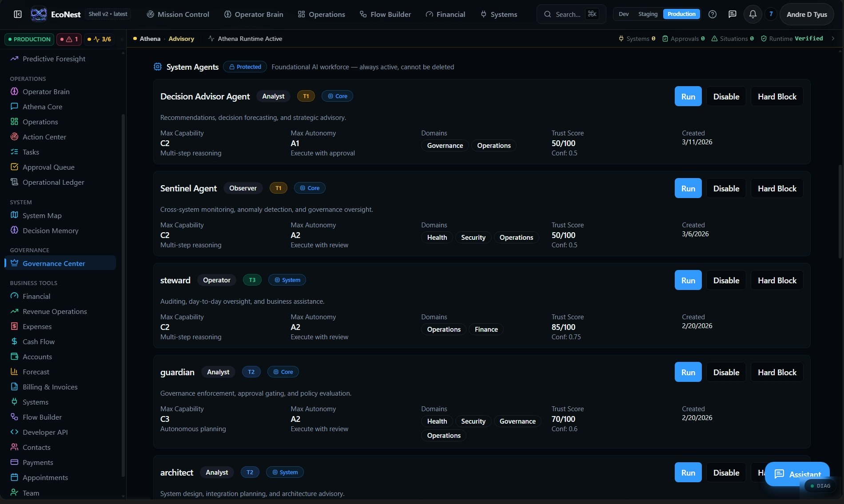Open the Shell v2 latest version selector
844x504 pixels.
(108, 14)
